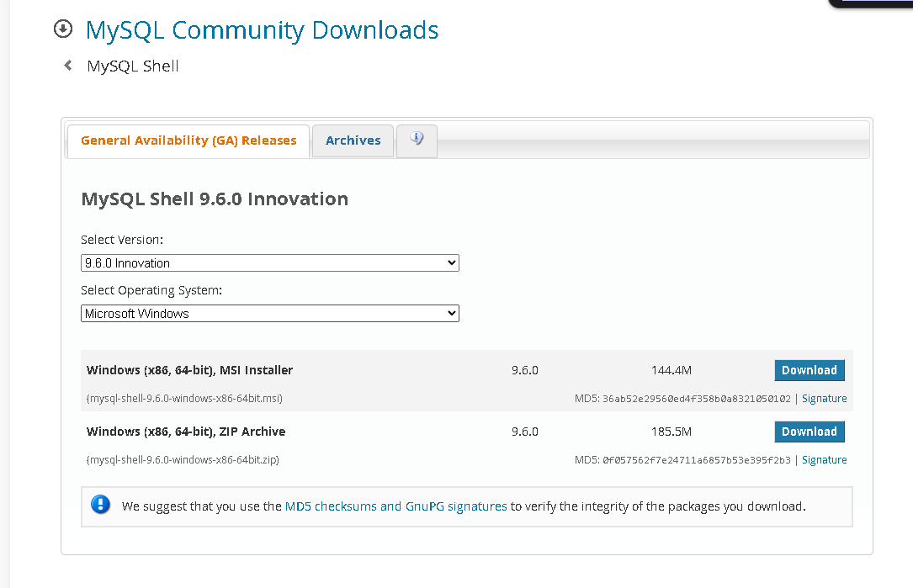Open the Select Operating System dropdown
913x588 pixels.
pos(270,313)
